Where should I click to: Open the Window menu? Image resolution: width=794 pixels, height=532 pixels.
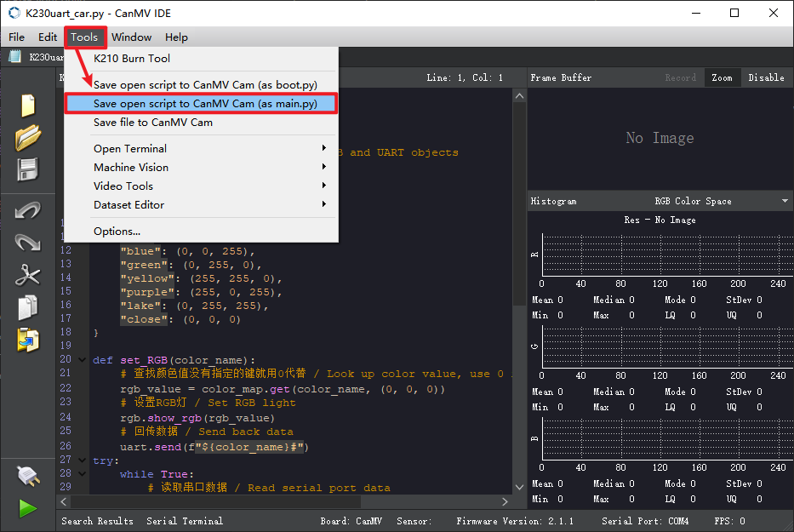pos(131,37)
